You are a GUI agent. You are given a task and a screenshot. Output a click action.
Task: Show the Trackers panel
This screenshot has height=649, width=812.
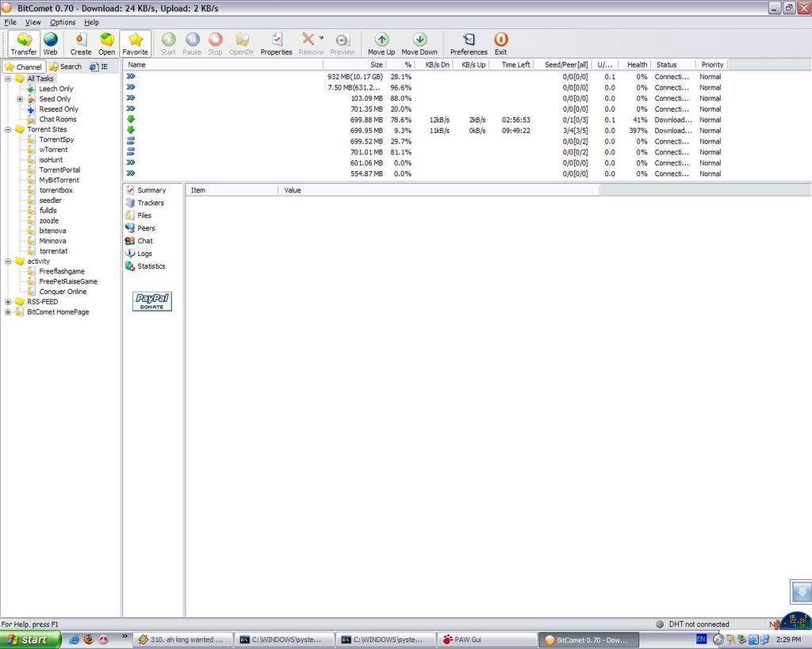[x=150, y=203]
